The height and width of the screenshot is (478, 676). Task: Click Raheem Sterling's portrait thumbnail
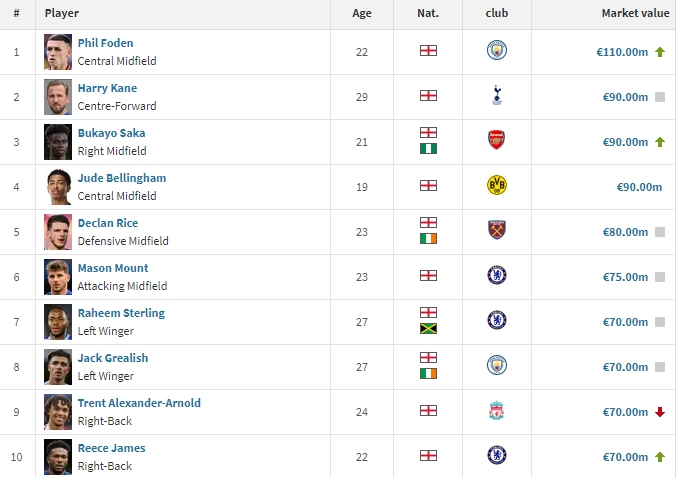58,322
